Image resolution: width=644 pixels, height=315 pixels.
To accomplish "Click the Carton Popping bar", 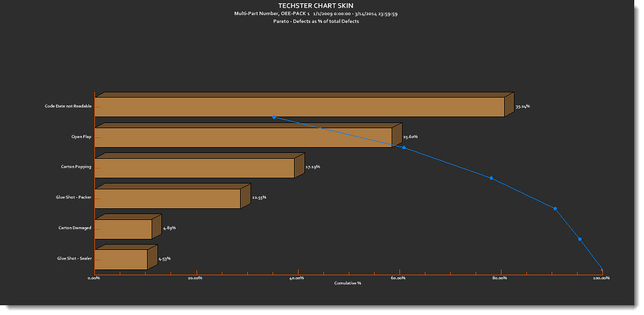I will (x=195, y=168).
